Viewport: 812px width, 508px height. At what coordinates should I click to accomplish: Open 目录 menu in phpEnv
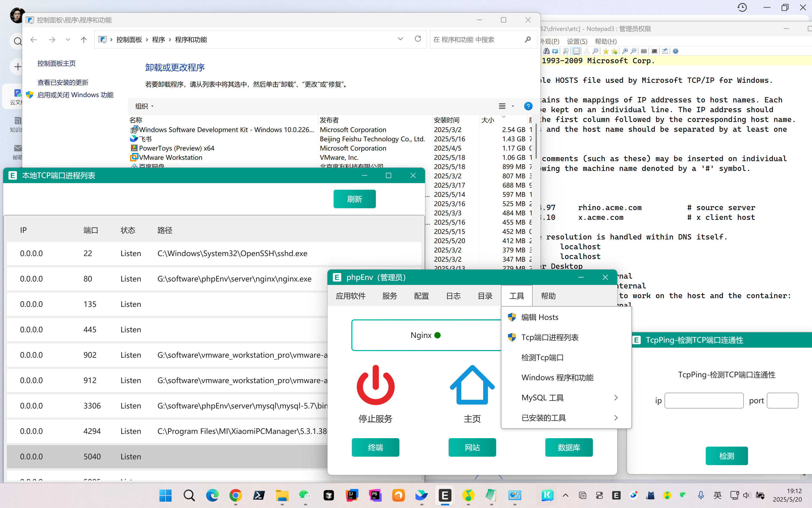click(485, 296)
